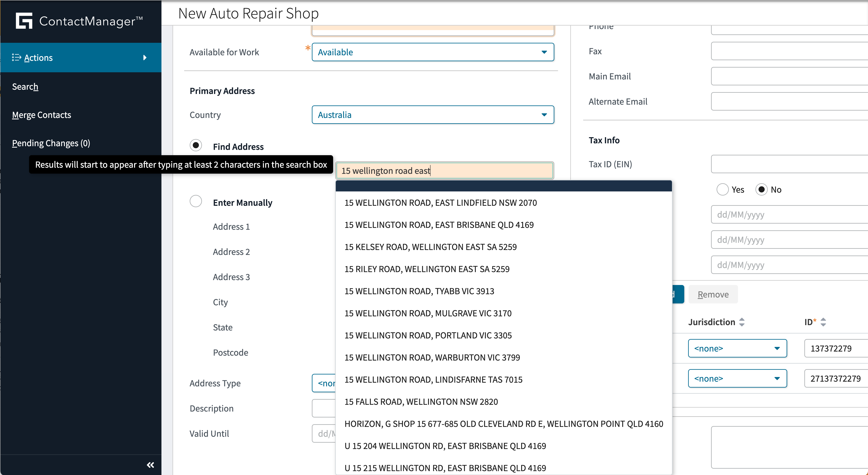Sort the ID column
This screenshot has height=475, width=868.
coord(823,322)
